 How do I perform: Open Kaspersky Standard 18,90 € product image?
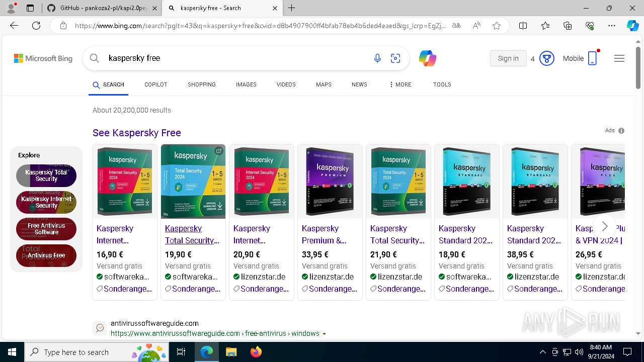click(467, 182)
